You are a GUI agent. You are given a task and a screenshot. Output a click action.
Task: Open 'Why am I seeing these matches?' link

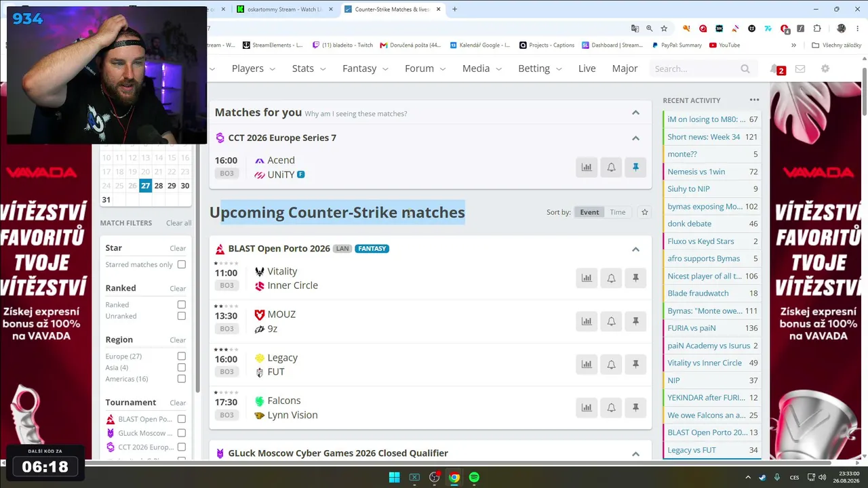click(x=356, y=114)
